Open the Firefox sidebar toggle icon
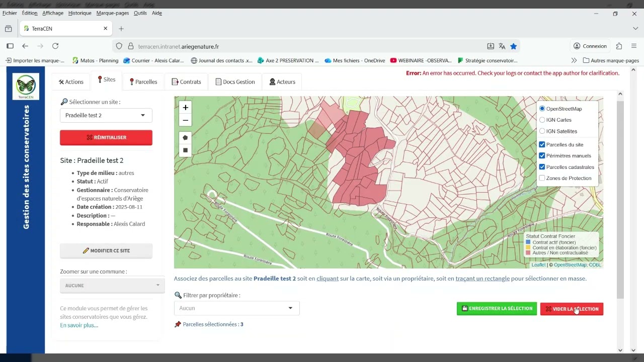644x362 pixels. 10,46
